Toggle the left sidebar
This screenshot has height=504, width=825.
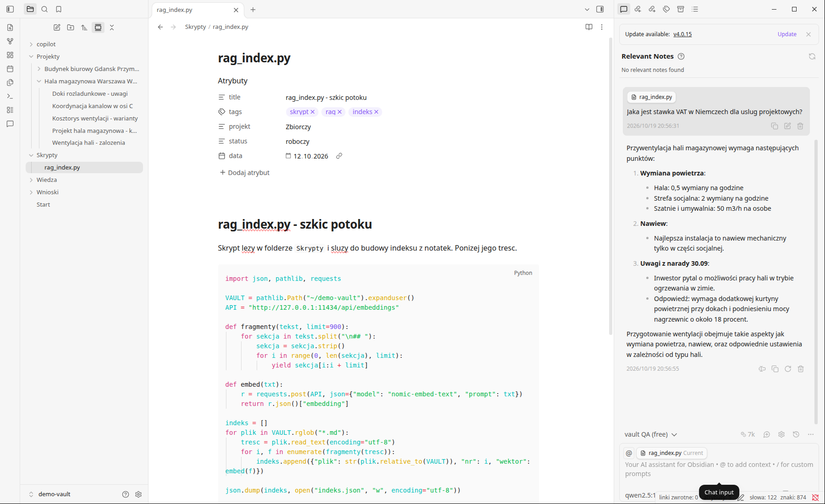coord(10,9)
